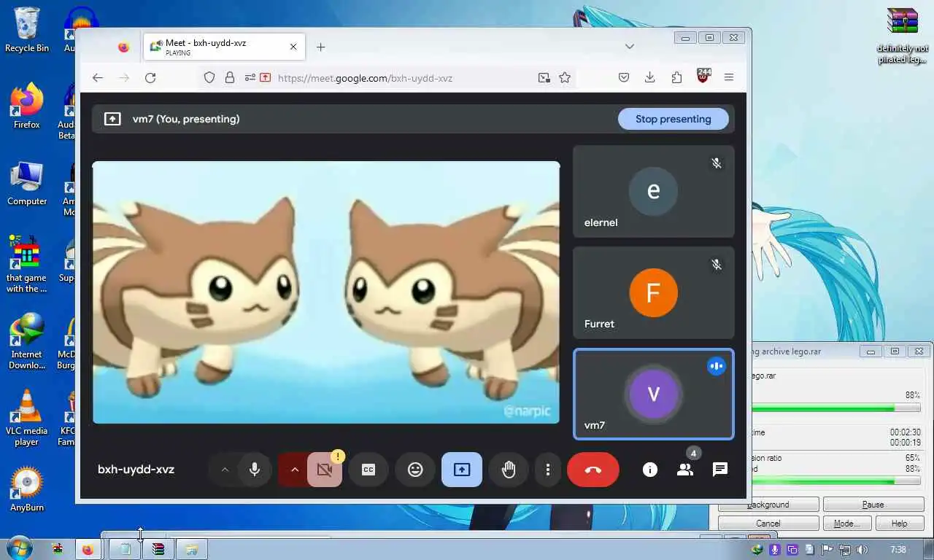Click Help in the archive window
934x560 pixels.
coord(899,524)
